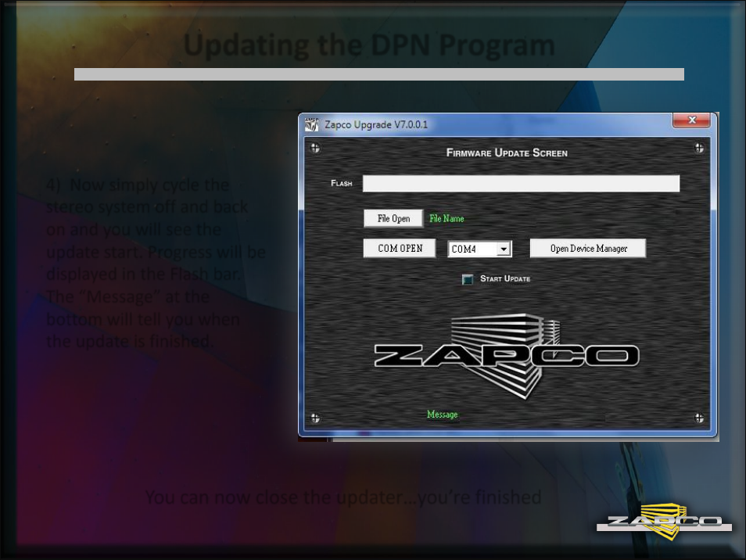Screen dimensions: 746x560
Task: Click the large Zapco logo in the window
Action: tap(507, 356)
